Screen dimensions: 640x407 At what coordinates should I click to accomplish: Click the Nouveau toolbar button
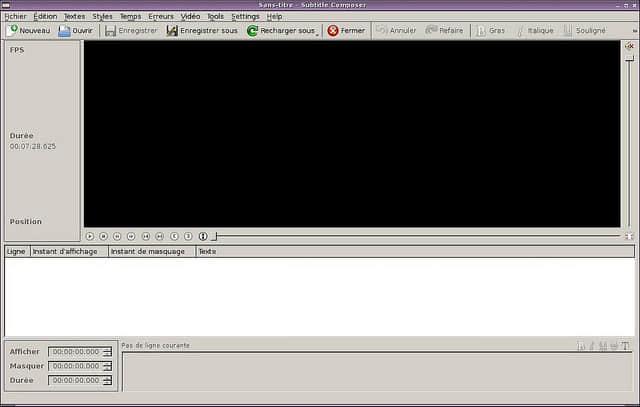click(28, 31)
